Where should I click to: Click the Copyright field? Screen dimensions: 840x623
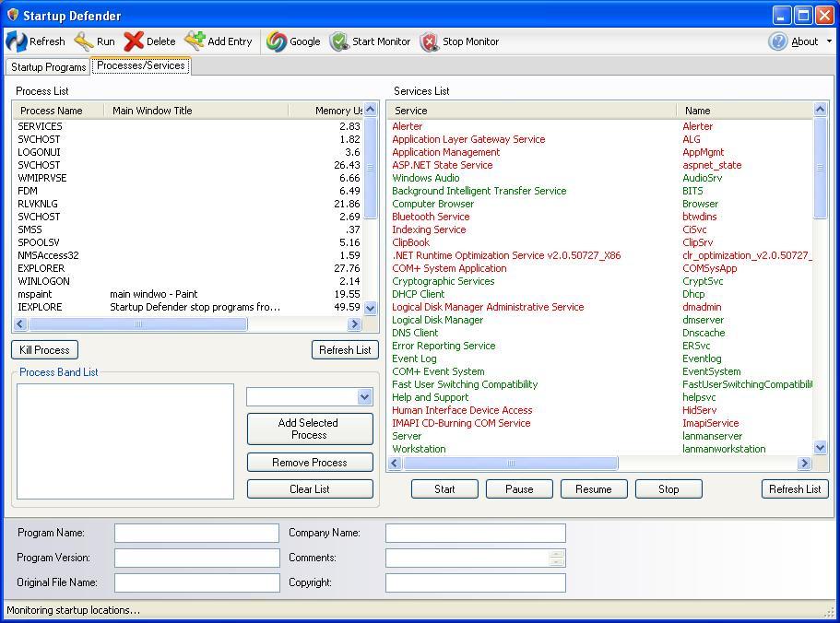pos(476,582)
